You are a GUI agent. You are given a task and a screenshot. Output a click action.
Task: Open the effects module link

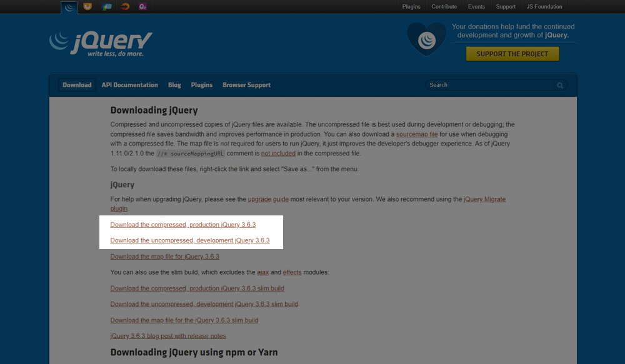pyautogui.click(x=292, y=272)
